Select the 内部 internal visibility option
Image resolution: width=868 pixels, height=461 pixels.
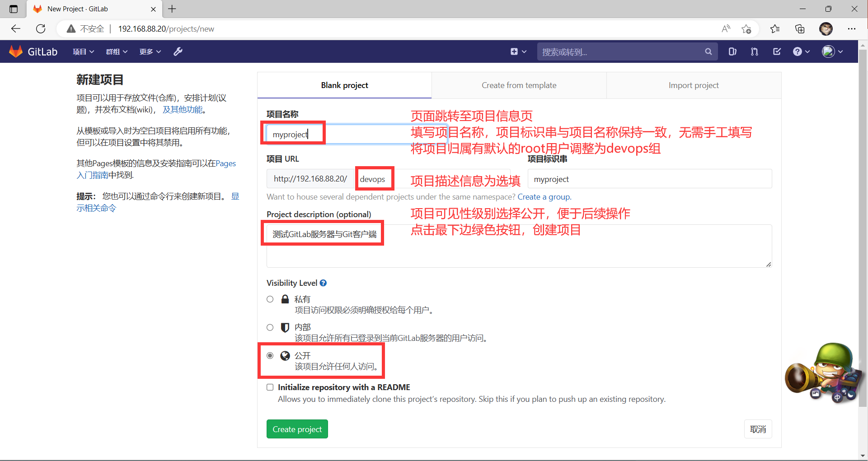(x=270, y=327)
